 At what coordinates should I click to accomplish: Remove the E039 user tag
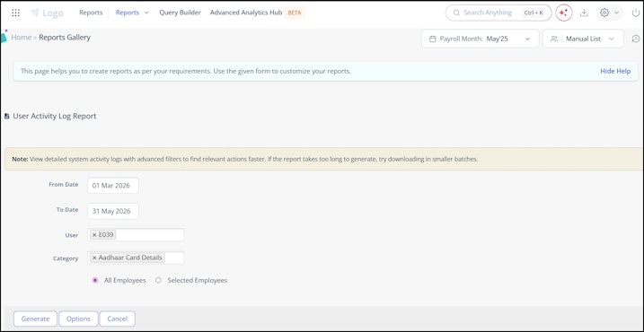94,235
